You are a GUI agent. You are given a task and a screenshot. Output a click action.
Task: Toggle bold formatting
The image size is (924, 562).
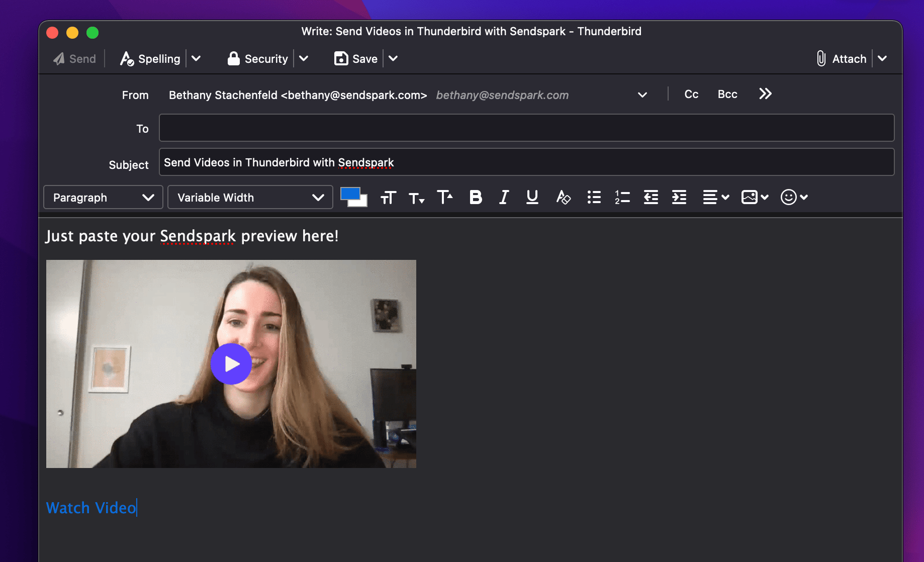(x=476, y=197)
